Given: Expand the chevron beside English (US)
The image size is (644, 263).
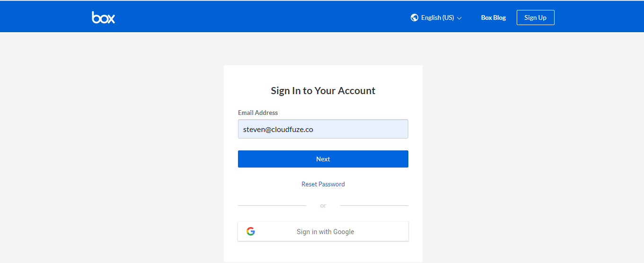Looking at the screenshot, I should [x=459, y=18].
